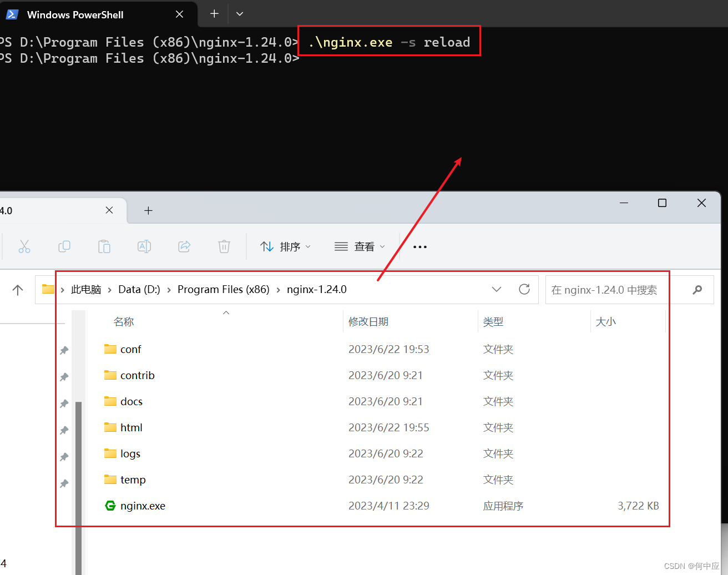Click the html folder icon
The width and height of the screenshot is (728, 575).
click(x=110, y=427)
